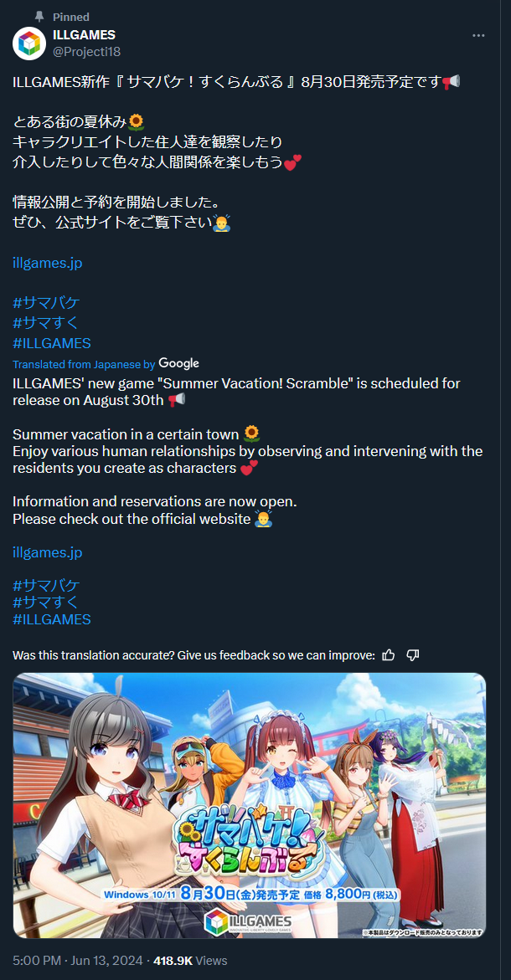The width and height of the screenshot is (511, 980).
Task: Open the game promotional image
Action: point(250,805)
